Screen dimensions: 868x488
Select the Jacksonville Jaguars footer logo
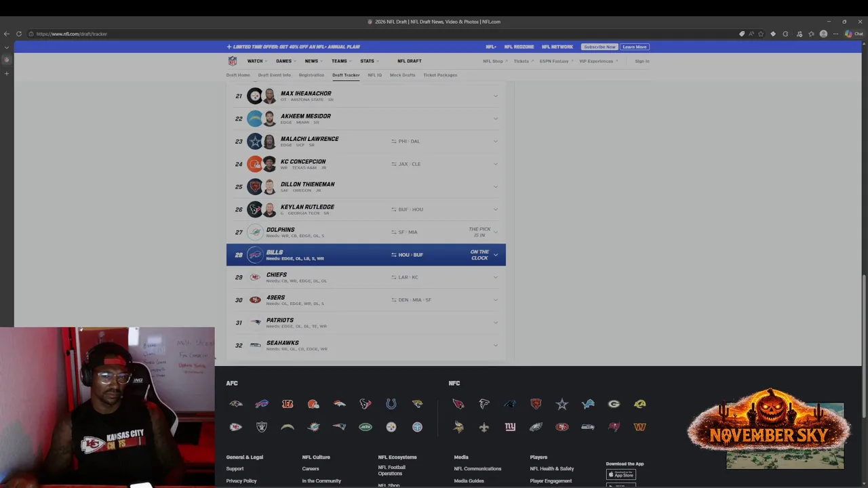417,404
